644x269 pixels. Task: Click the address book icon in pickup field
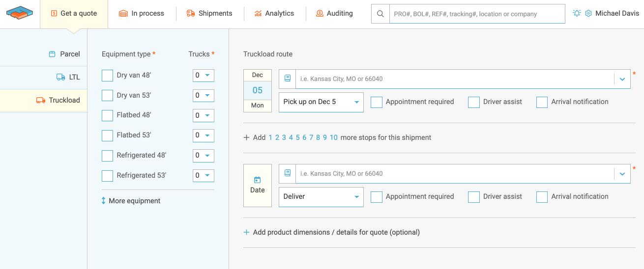(x=288, y=79)
